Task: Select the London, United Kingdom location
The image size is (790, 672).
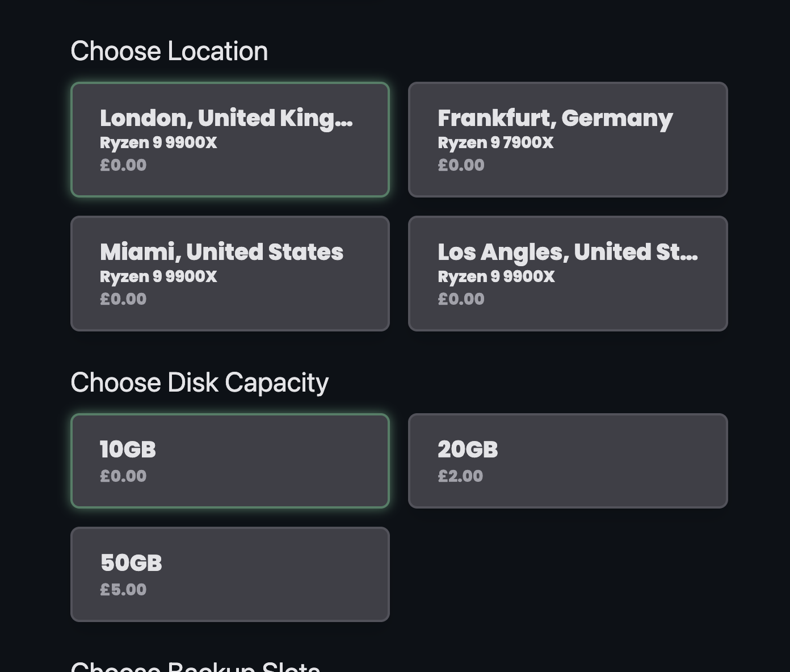Action: point(230,139)
